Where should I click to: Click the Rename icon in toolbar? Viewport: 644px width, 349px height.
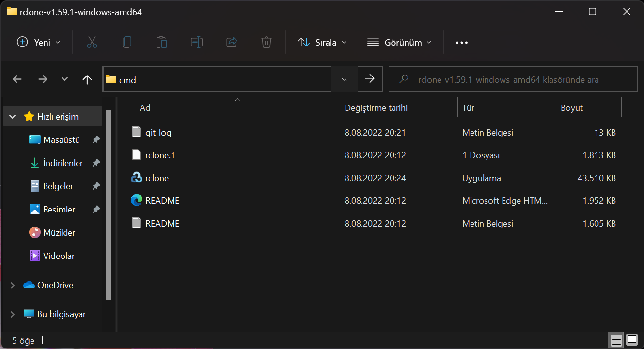(197, 42)
